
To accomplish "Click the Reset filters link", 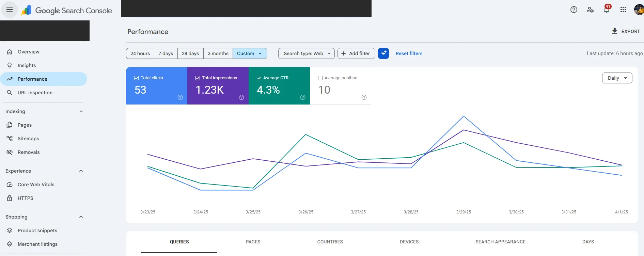I will [409, 53].
